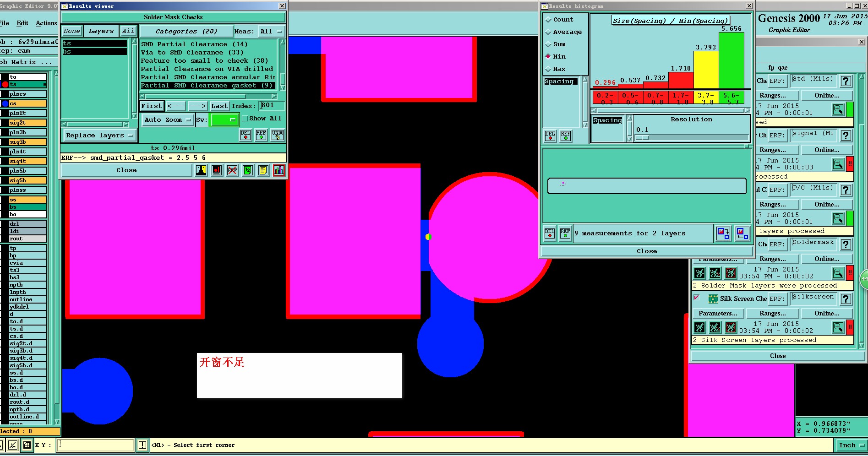
Task: Click the next result arrow button
Action: click(x=197, y=106)
